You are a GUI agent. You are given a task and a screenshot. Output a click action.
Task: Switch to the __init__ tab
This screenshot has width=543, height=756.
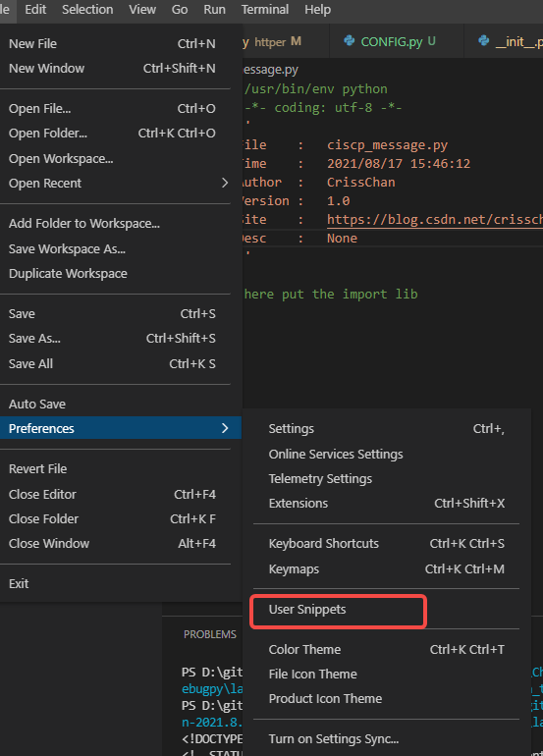[504, 41]
